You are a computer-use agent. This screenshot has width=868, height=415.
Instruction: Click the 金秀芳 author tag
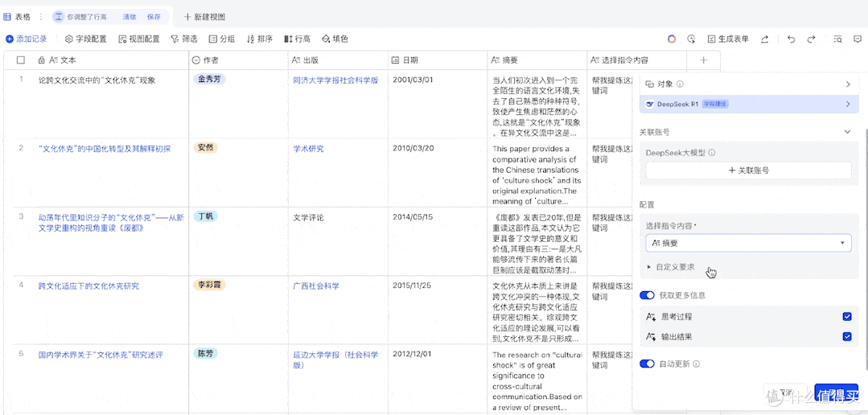tap(209, 79)
